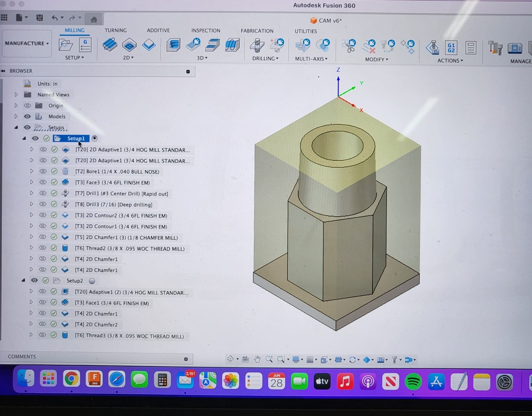Collapse the Setup1 node

click(x=24, y=138)
